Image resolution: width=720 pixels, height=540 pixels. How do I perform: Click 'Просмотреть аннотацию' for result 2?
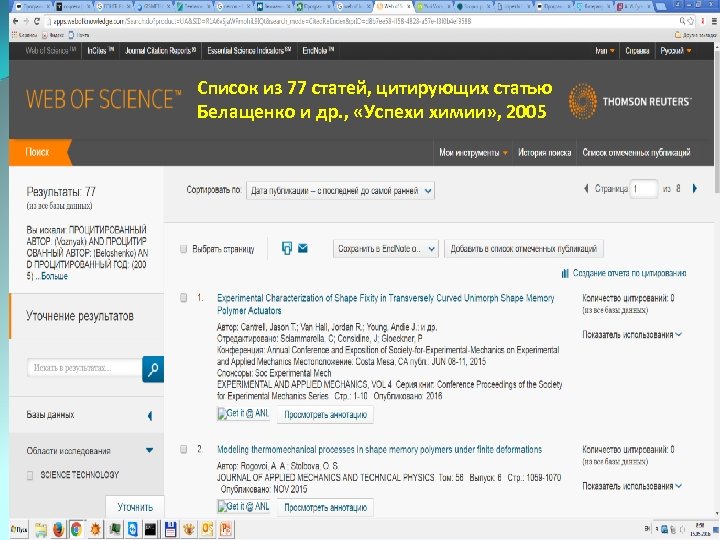click(325, 507)
